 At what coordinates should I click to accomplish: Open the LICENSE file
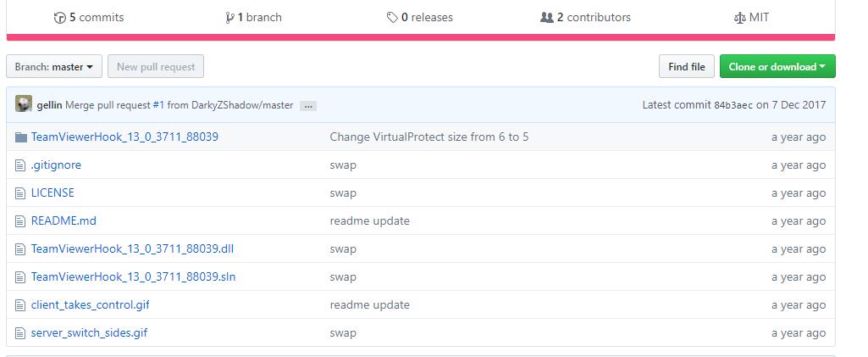click(53, 192)
